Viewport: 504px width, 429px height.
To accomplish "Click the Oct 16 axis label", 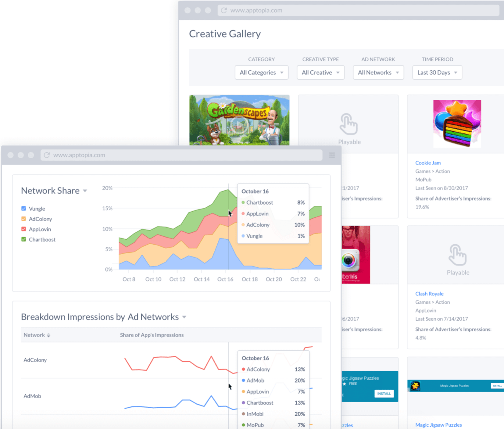I will point(225,279).
